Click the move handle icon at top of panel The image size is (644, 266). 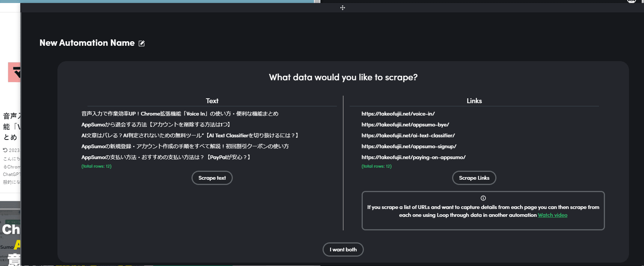tap(342, 8)
